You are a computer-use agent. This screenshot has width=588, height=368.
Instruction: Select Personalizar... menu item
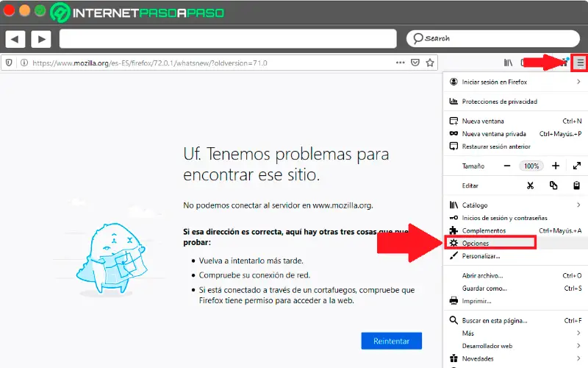click(x=516, y=256)
